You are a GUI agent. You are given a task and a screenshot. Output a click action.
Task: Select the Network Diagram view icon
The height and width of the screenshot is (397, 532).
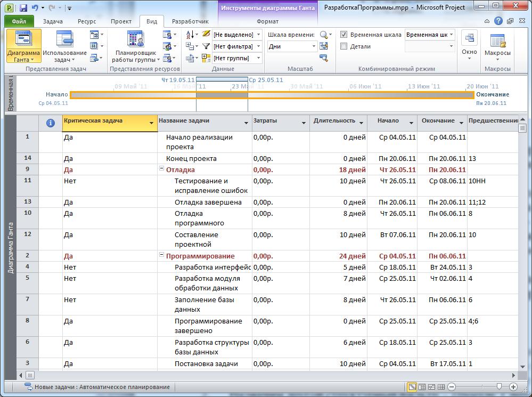[94, 35]
